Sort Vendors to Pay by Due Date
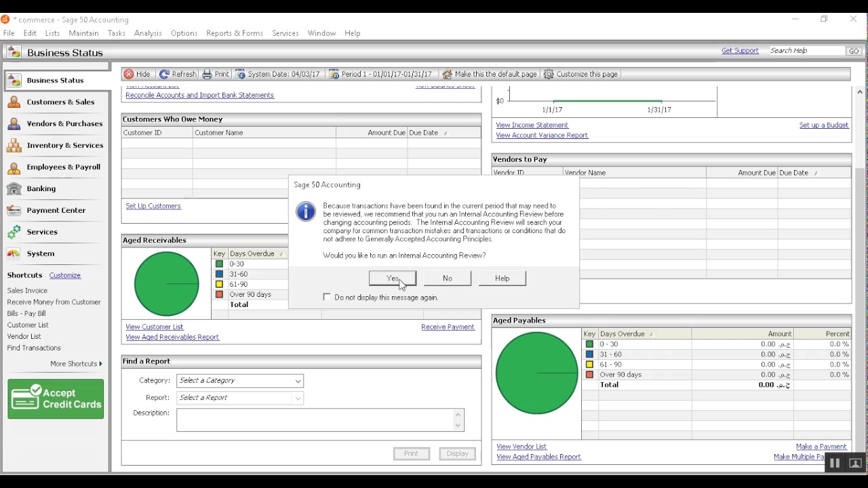The height and width of the screenshot is (488, 868). pos(815,173)
